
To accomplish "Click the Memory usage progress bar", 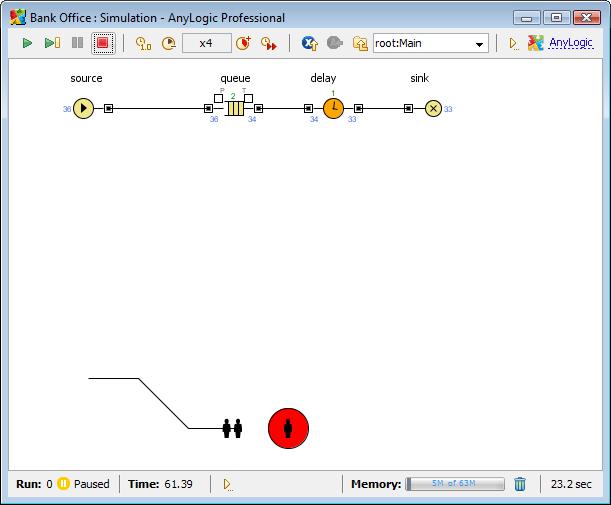I will (x=455, y=484).
